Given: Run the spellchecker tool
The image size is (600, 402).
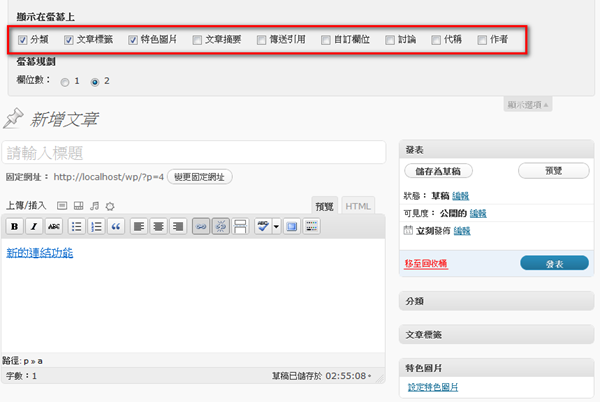Looking at the screenshot, I should (x=263, y=226).
